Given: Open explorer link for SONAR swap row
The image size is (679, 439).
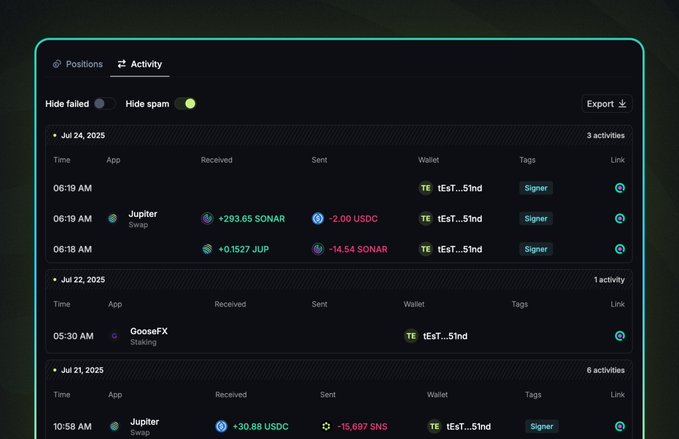Looking at the screenshot, I should [620, 219].
